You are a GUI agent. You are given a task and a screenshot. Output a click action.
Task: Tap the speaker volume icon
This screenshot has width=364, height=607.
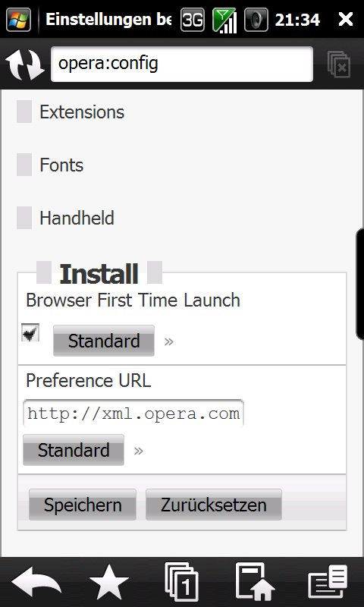pos(256,20)
